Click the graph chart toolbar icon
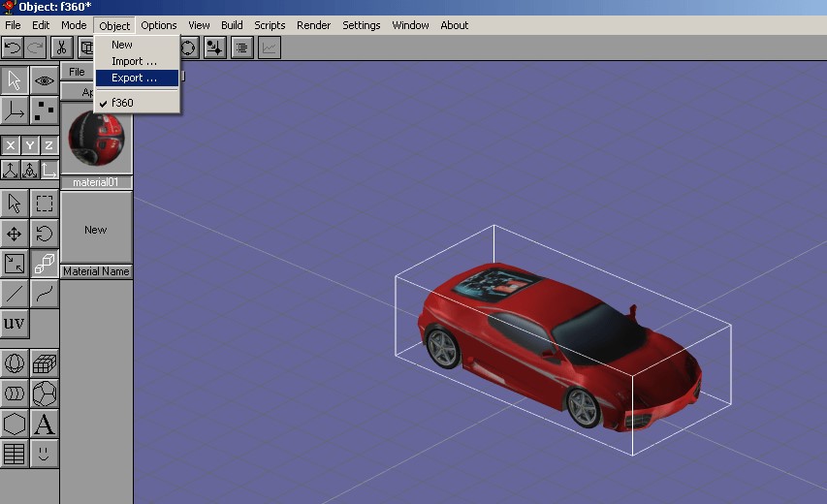 [x=270, y=47]
